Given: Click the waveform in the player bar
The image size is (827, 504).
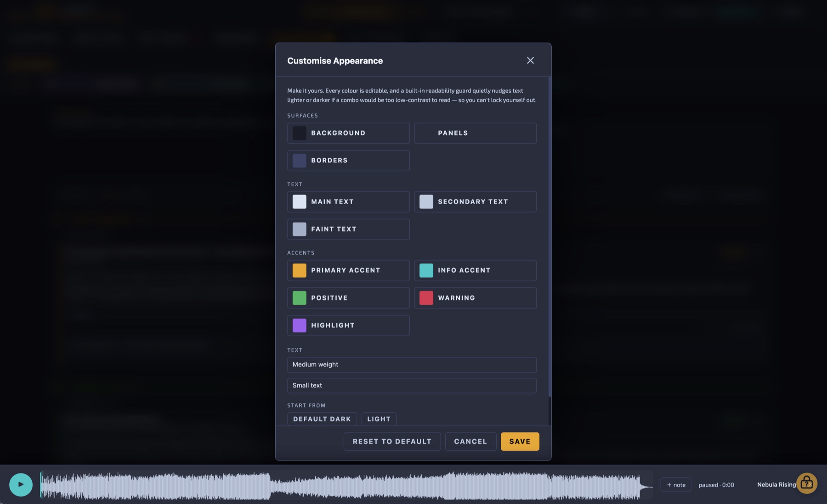Looking at the screenshot, I should point(346,485).
